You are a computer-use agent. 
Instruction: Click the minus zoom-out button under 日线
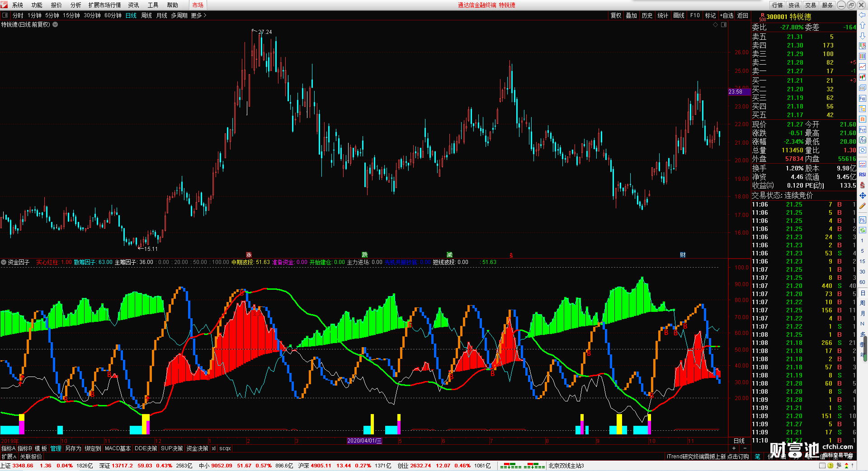[x=745, y=448]
